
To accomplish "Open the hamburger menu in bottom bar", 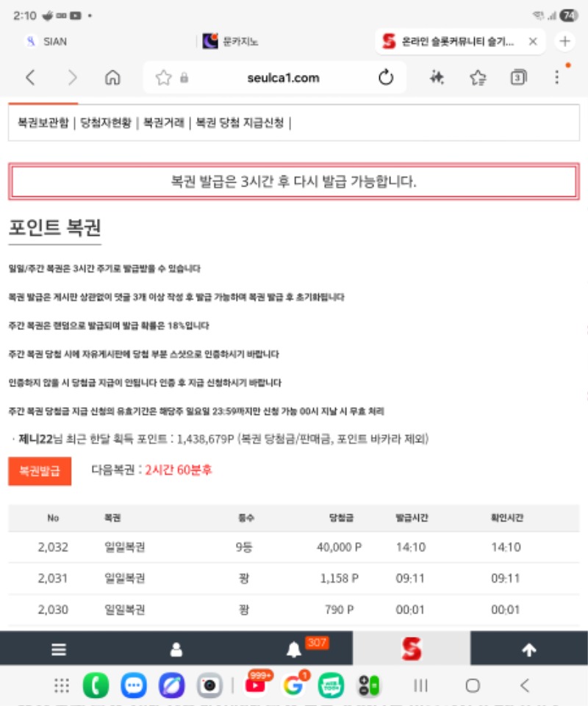I will coord(59,649).
